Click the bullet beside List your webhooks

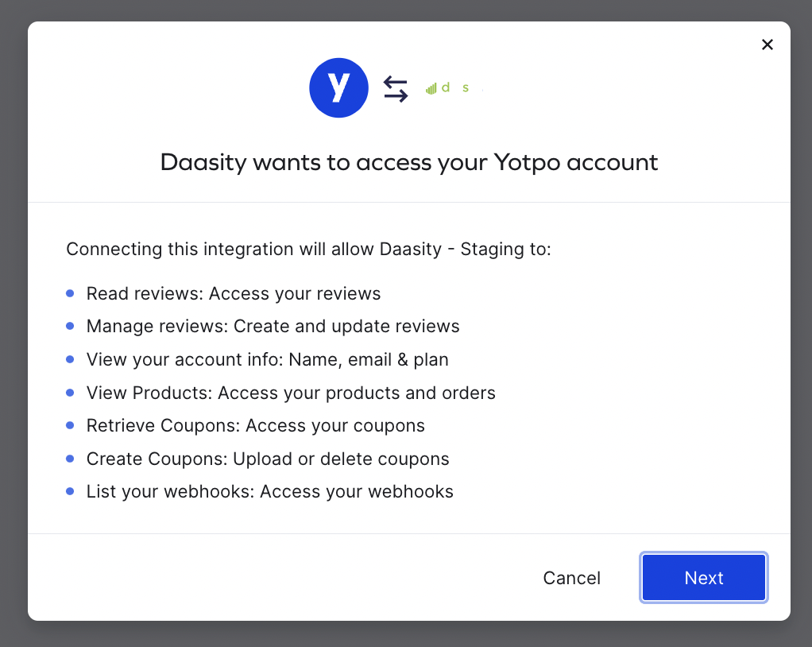coord(70,492)
